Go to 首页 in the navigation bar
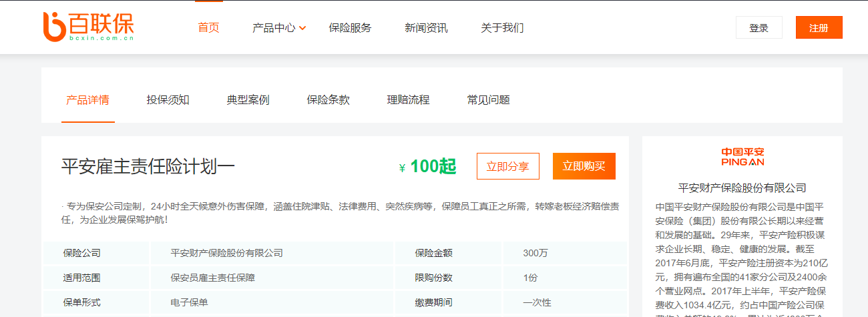Screen dimensions: 868x317 tap(208, 28)
